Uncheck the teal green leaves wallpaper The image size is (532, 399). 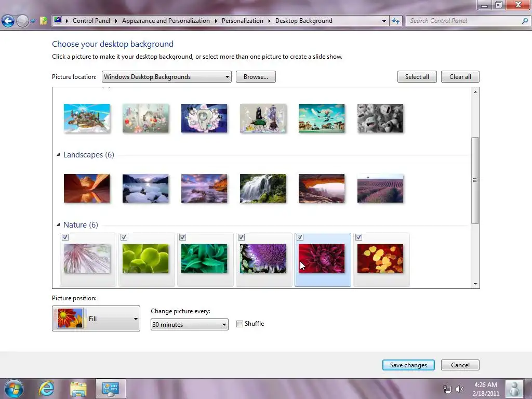pos(182,237)
